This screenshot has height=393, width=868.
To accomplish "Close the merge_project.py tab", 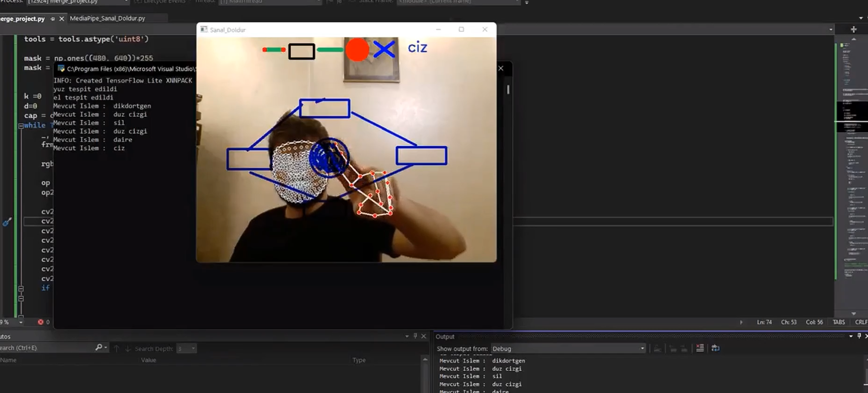I will tap(61, 19).
